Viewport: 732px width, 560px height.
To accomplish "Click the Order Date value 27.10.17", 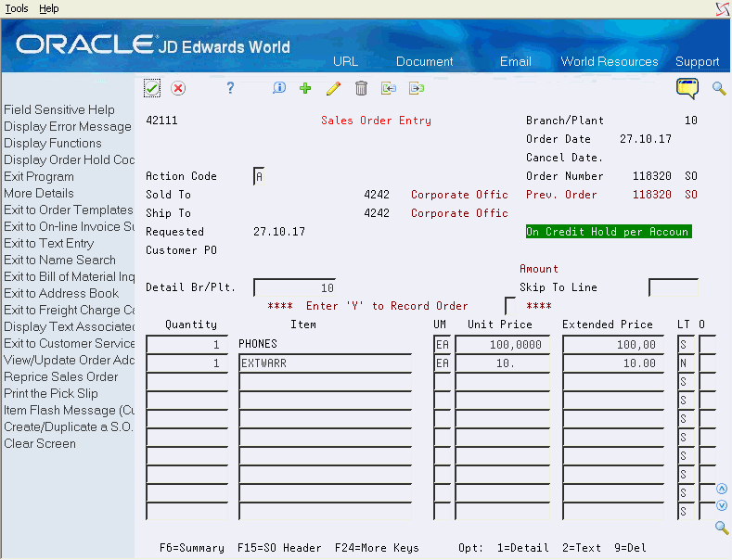I will click(x=646, y=139).
